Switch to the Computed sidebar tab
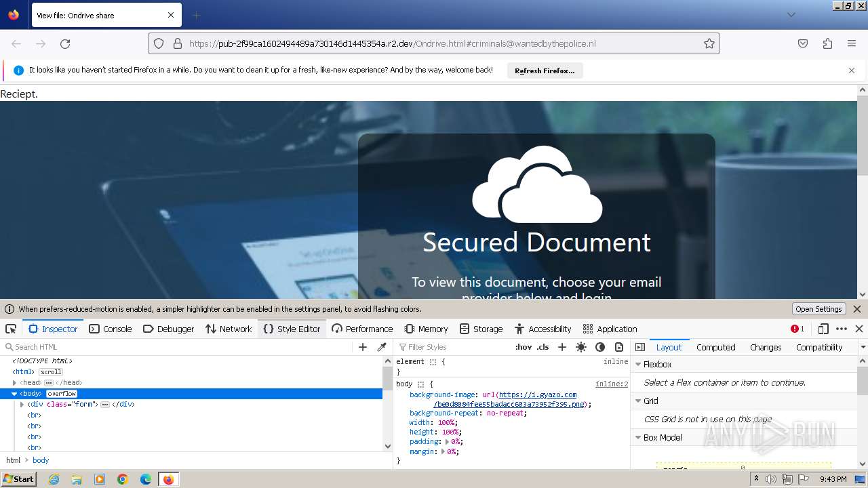 (715, 347)
